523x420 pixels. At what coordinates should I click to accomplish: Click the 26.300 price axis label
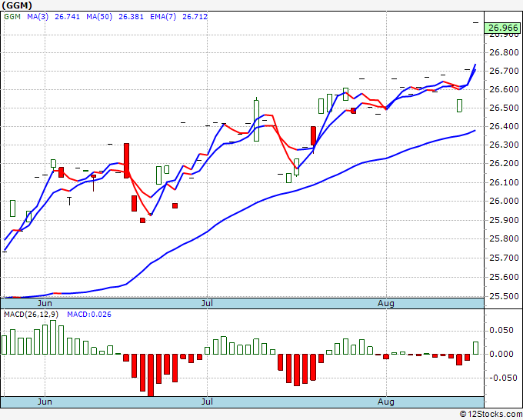pyautogui.click(x=504, y=145)
